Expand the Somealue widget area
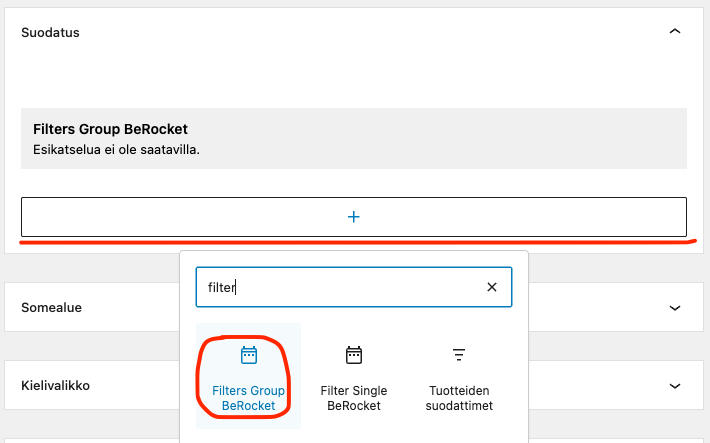The height and width of the screenshot is (443, 710). [675, 308]
